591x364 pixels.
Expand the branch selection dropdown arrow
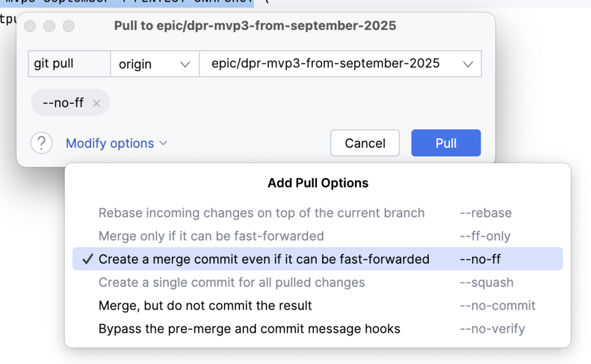coord(468,64)
